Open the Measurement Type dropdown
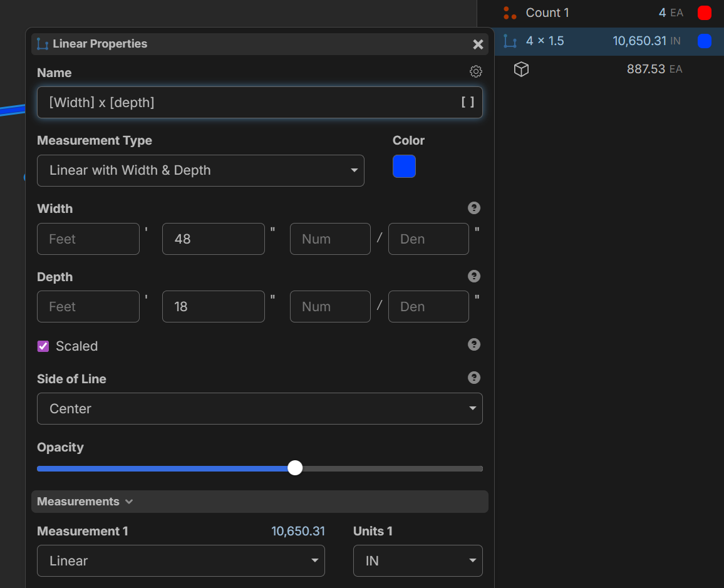 (x=200, y=170)
